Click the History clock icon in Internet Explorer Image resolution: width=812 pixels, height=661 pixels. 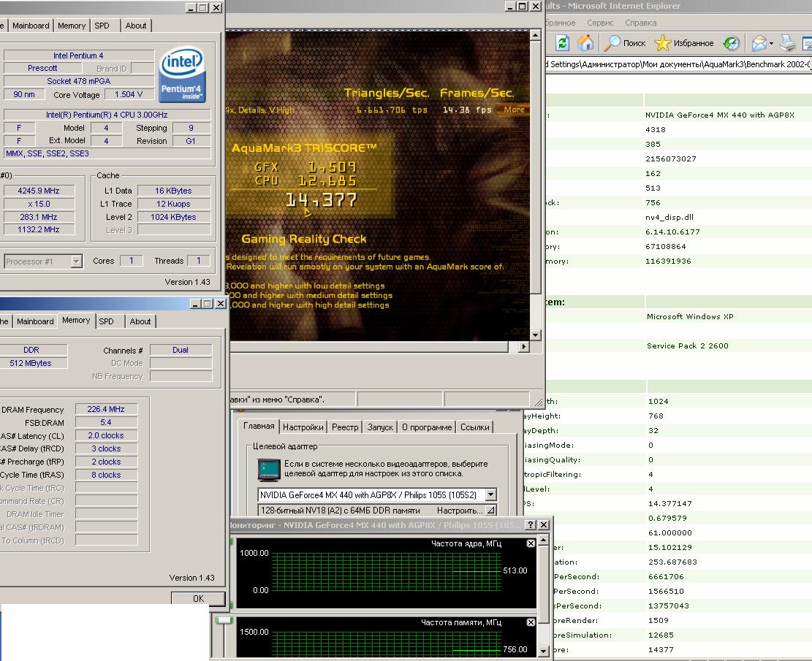pyautogui.click(x=731, y=43)
